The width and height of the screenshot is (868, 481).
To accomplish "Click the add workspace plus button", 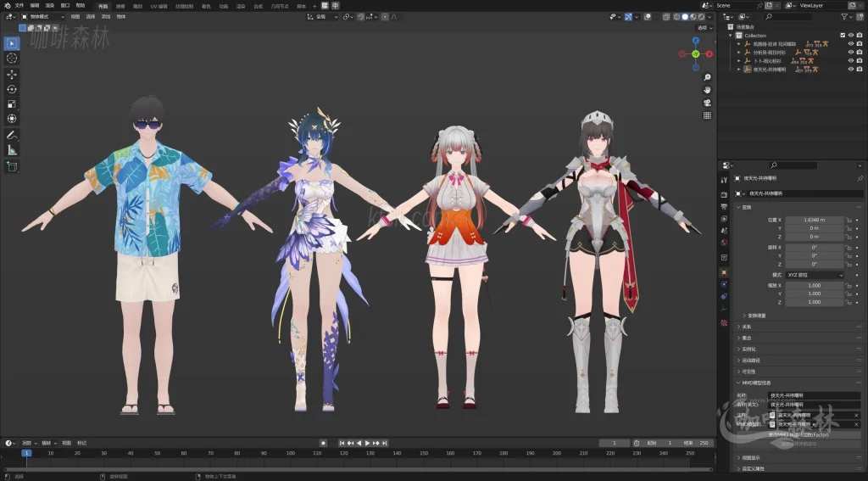I will [x=315, y=6].
